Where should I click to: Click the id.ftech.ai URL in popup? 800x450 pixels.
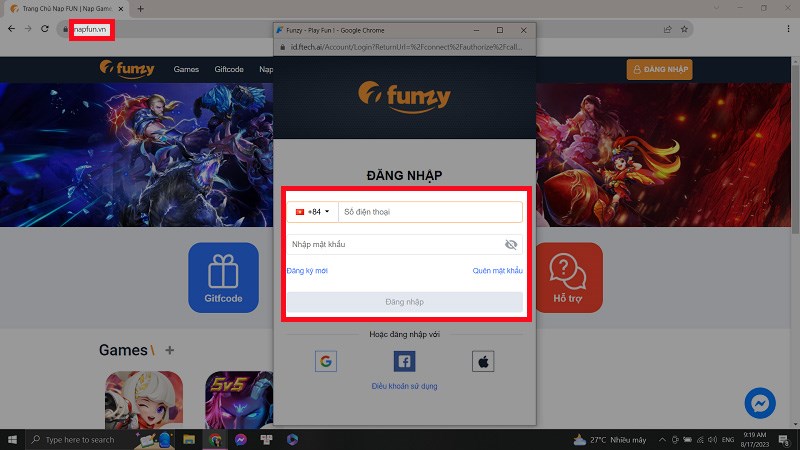406,47
